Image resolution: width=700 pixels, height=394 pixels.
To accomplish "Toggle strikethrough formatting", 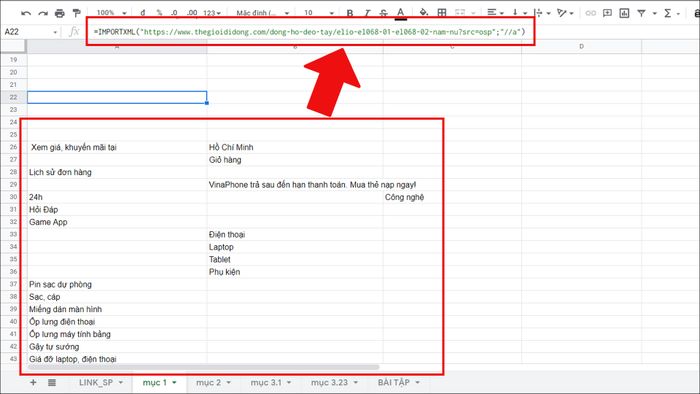I will point(383,13).
